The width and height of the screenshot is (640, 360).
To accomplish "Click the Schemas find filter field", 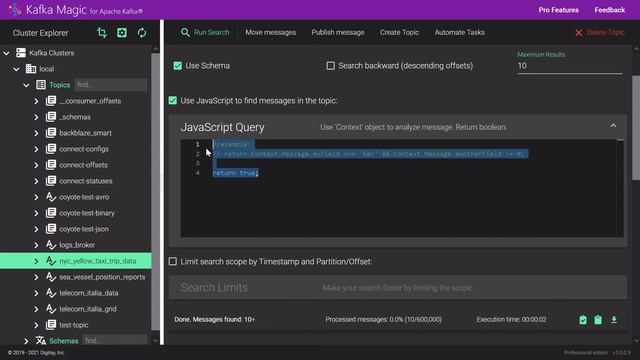I will pos(115,340).
